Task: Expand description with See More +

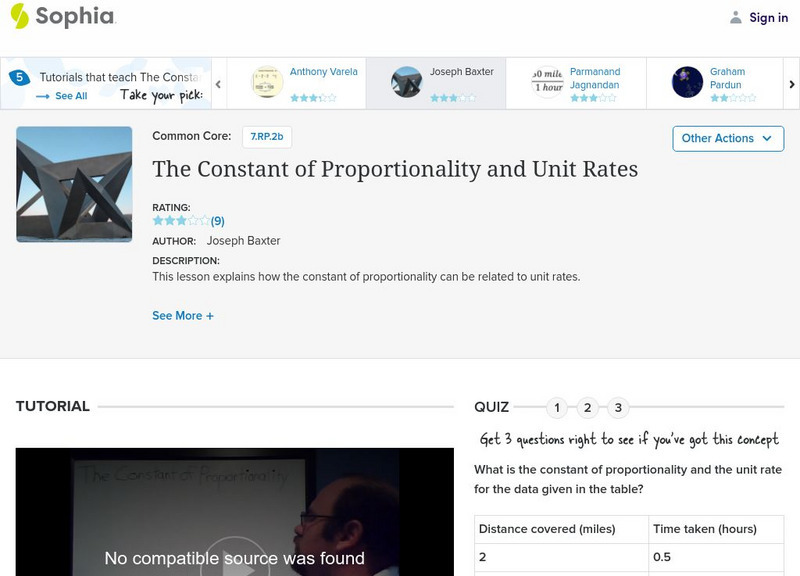Action: 183,316
